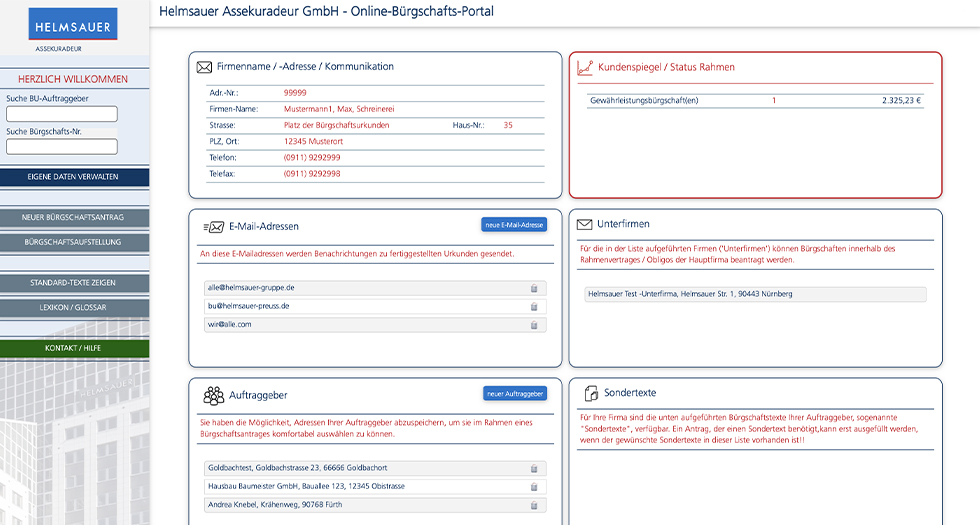The width and height of the screenshot is (980, 525).
Task: Click the envelope icon beside Firmenname heading
Action: 204,67
